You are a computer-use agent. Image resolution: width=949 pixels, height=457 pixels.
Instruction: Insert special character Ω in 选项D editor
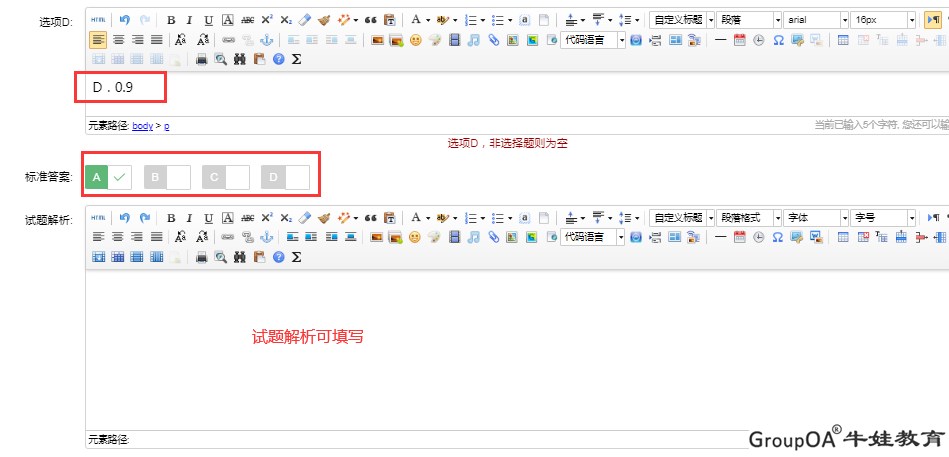click(x=778, y=41)
